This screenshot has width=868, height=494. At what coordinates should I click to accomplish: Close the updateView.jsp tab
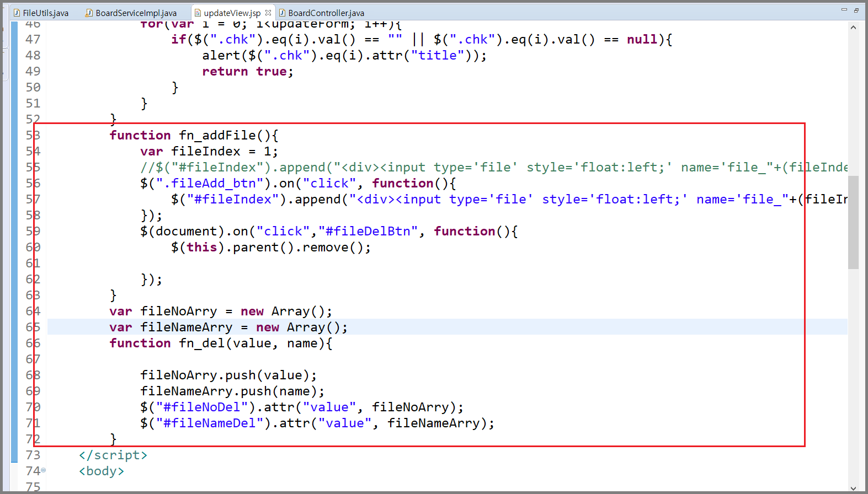pos(268,13)
